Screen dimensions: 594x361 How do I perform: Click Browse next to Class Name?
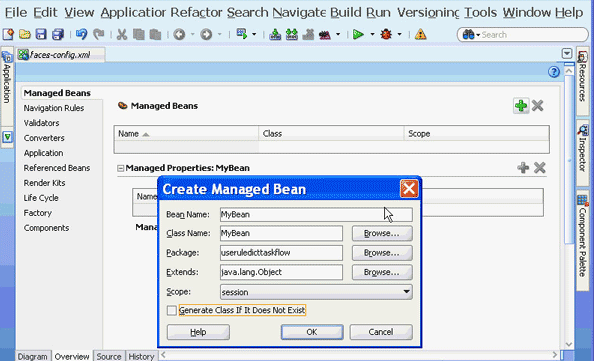382,233
